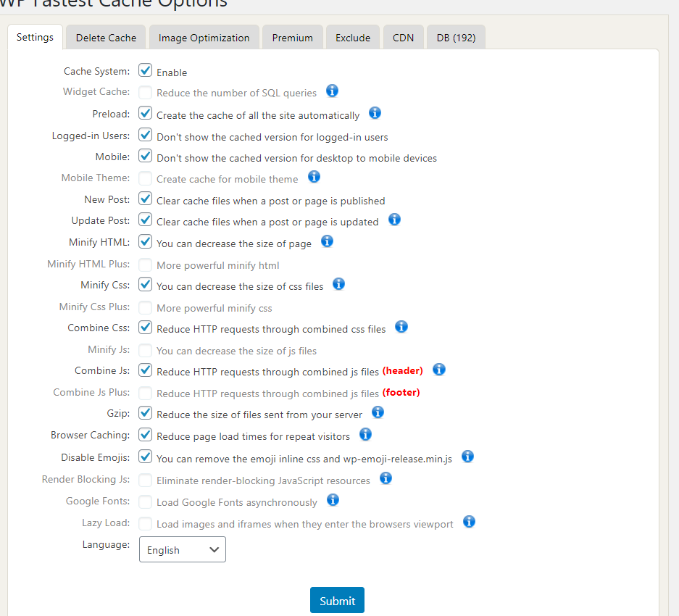Open info icon for Disable Emojis
Image resolution: width=679 pixels, height=616 pixels.
click(x=467, y=457)
